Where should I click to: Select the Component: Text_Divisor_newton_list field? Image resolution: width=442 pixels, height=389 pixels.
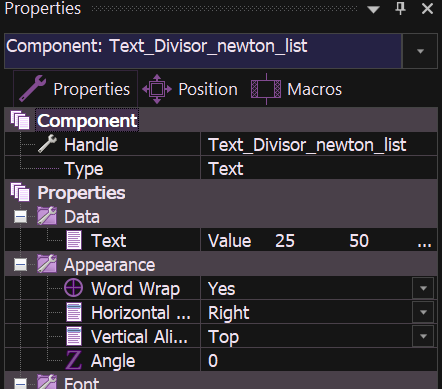pyautogui.click(x=203, y=51)
